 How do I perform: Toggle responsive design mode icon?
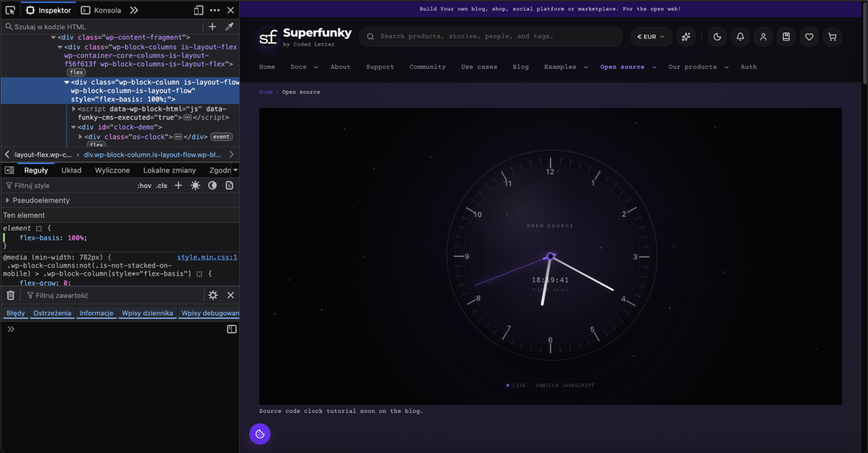(199, 10)
